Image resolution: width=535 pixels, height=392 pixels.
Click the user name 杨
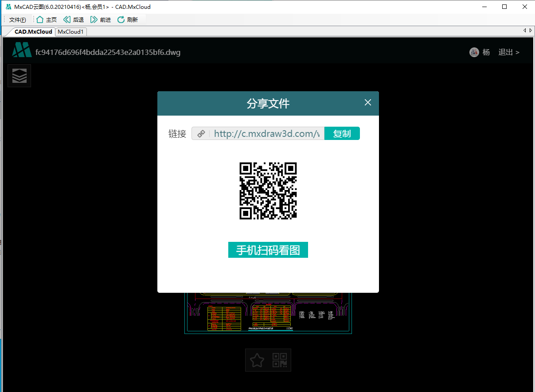(x=486, y=52)
